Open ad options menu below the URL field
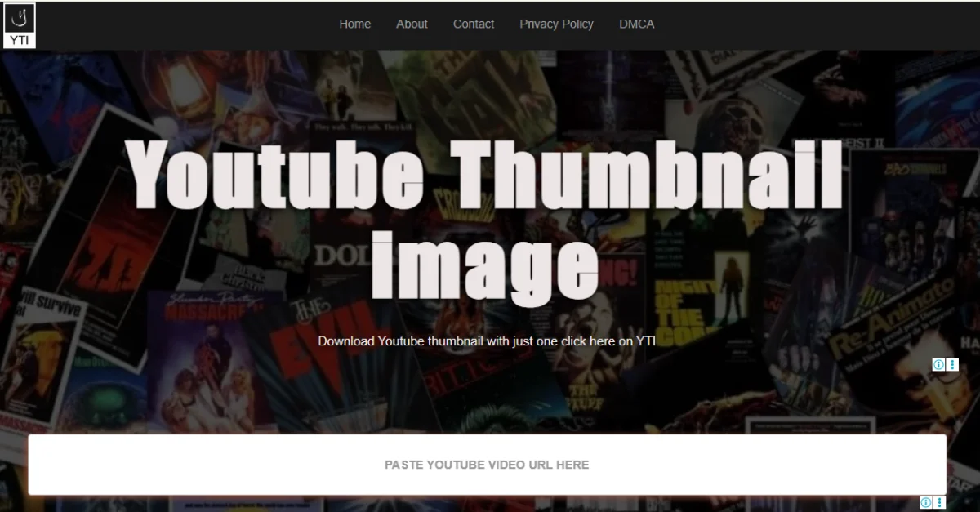 click(x=940, y=502)
